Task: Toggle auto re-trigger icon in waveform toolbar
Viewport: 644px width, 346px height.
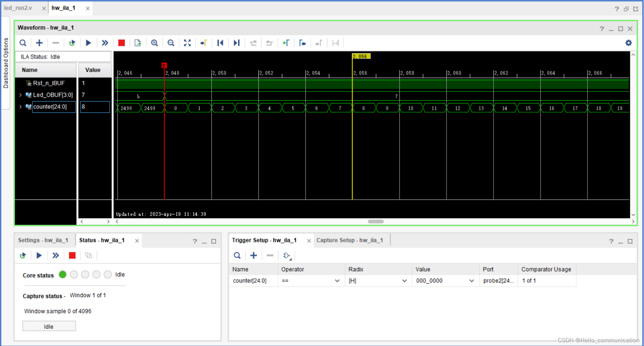Action: [x=72, y=43]
